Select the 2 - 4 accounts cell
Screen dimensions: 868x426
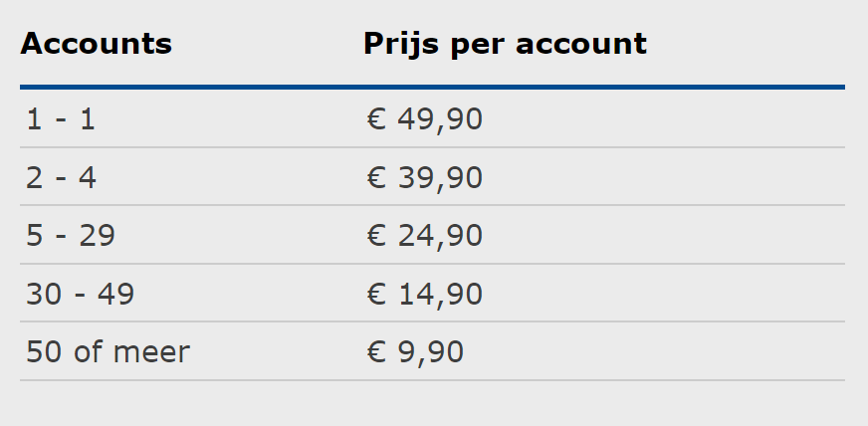[61, 177]
